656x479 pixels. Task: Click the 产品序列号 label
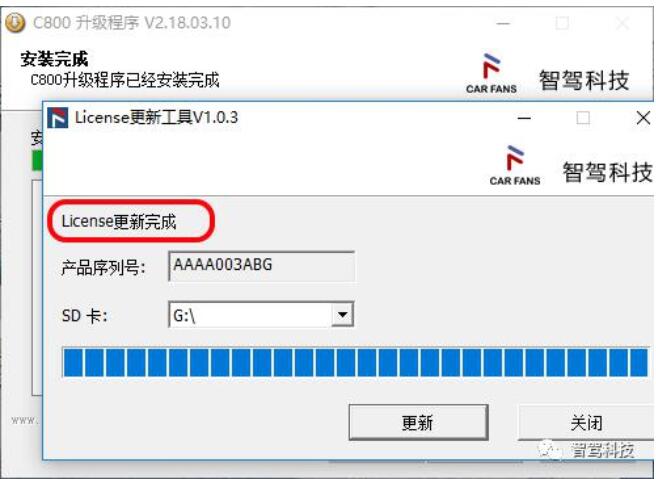tap(103, 268)
